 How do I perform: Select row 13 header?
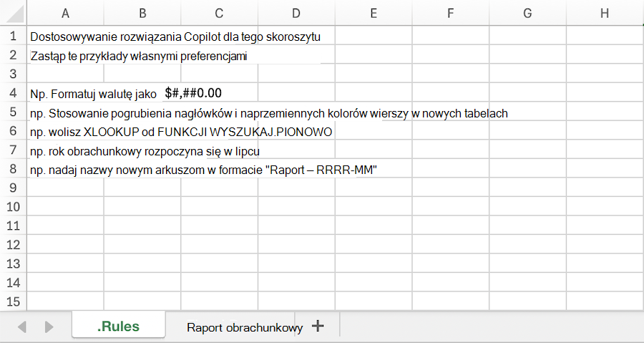(13, 264)
